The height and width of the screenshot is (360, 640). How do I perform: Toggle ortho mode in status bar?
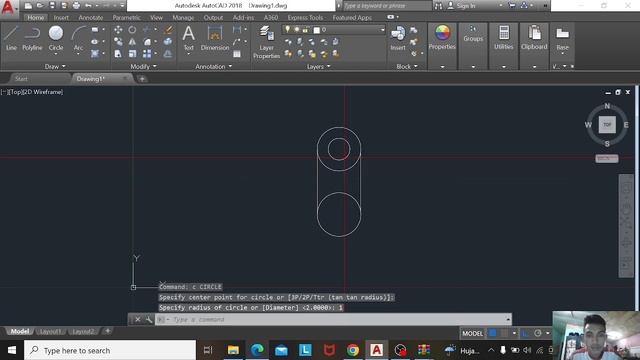(x=525, y=333)
